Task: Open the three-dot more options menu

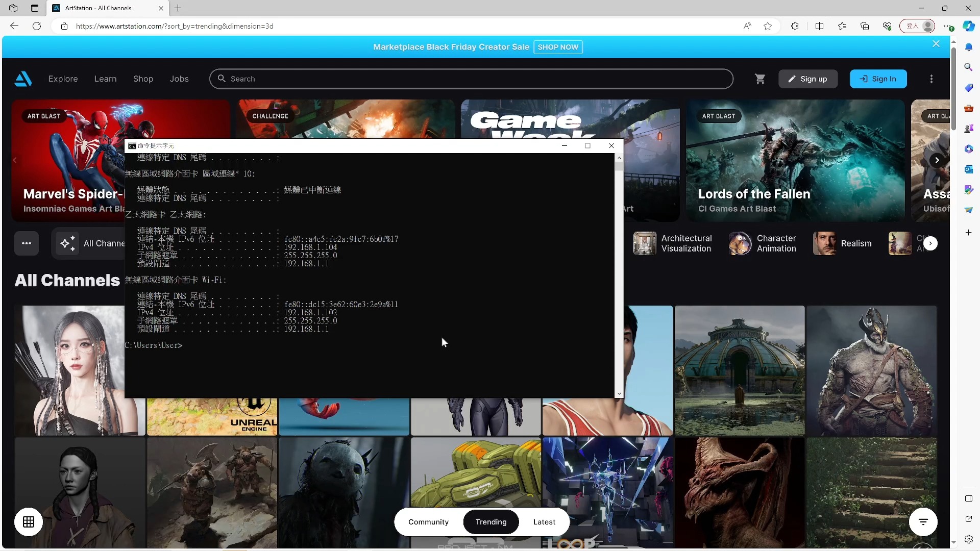Action: 932,79
